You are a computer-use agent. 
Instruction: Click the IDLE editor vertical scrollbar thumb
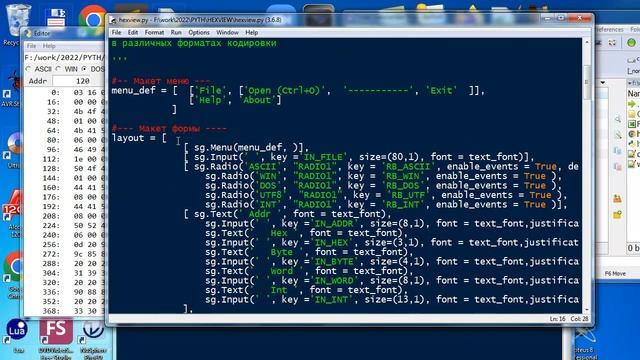tap(587, 82)
